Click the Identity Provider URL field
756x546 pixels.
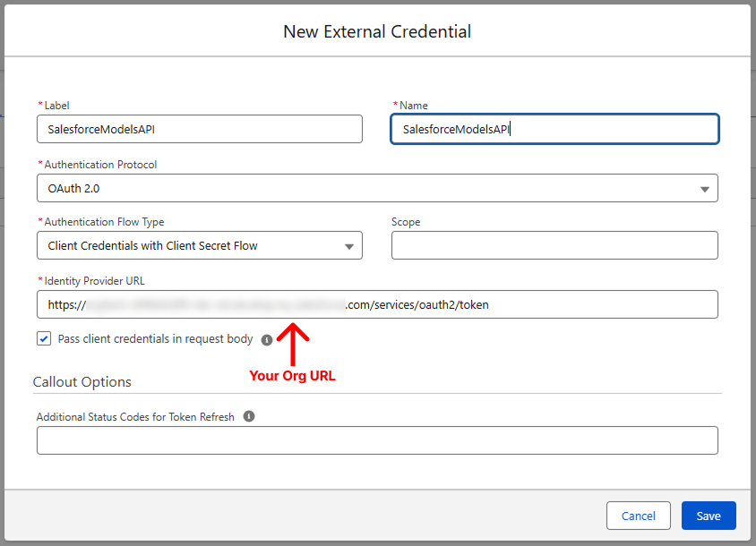click(x=377, y=304)
